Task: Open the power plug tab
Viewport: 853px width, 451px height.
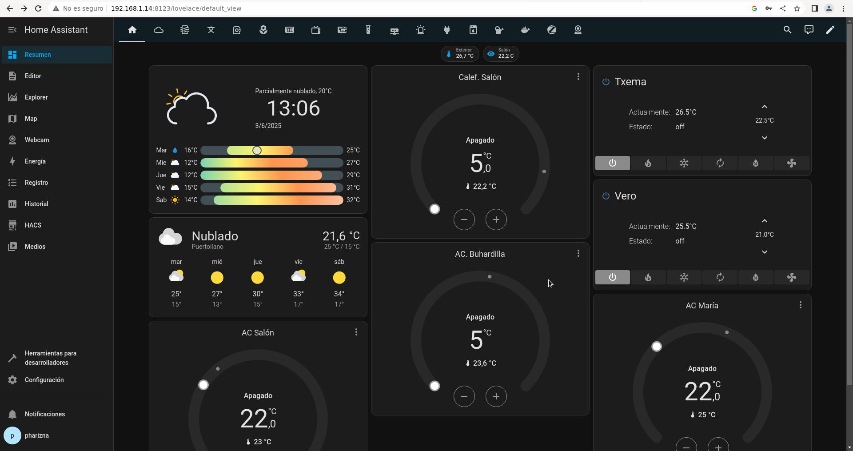Action: coord(447,30)
